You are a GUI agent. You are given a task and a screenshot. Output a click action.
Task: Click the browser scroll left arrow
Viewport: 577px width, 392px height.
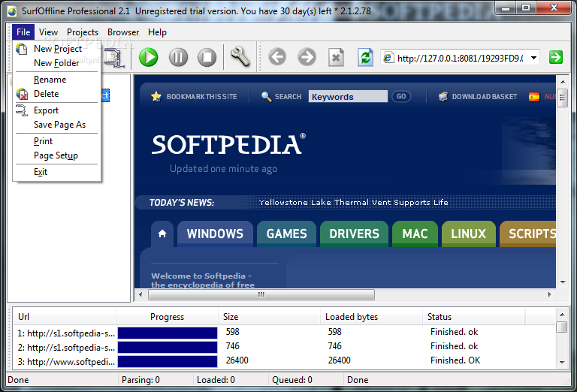pos(140,294)
